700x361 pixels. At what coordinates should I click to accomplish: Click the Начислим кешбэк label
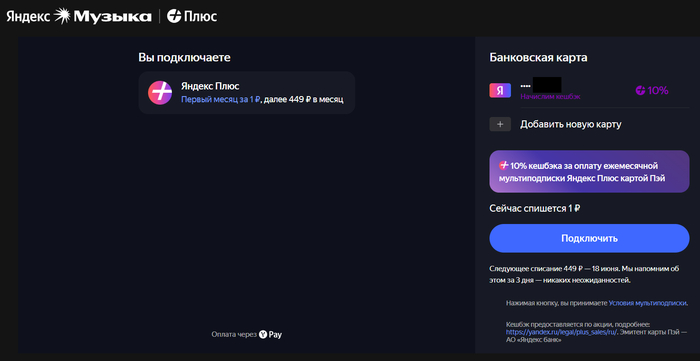click(550, 96)
